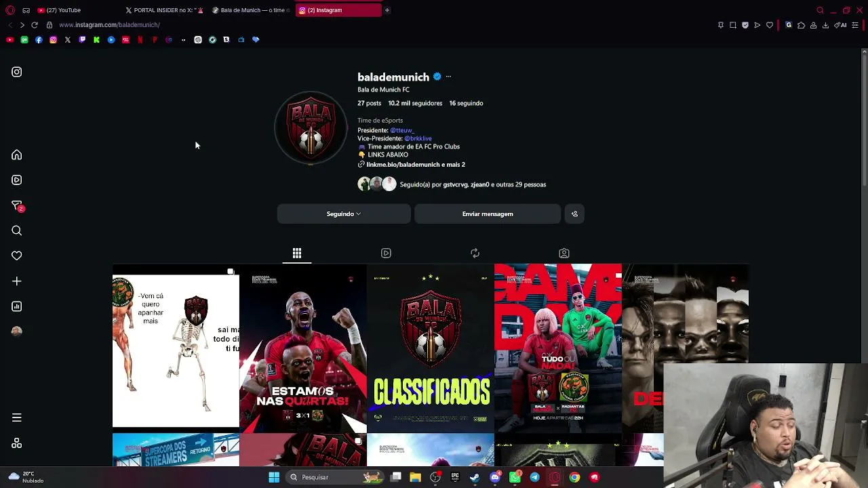The height and width of the screenshot is (488, 868).
Task: Open the hamburger More menu in sidebar
Action: click(x=16, y=418)
